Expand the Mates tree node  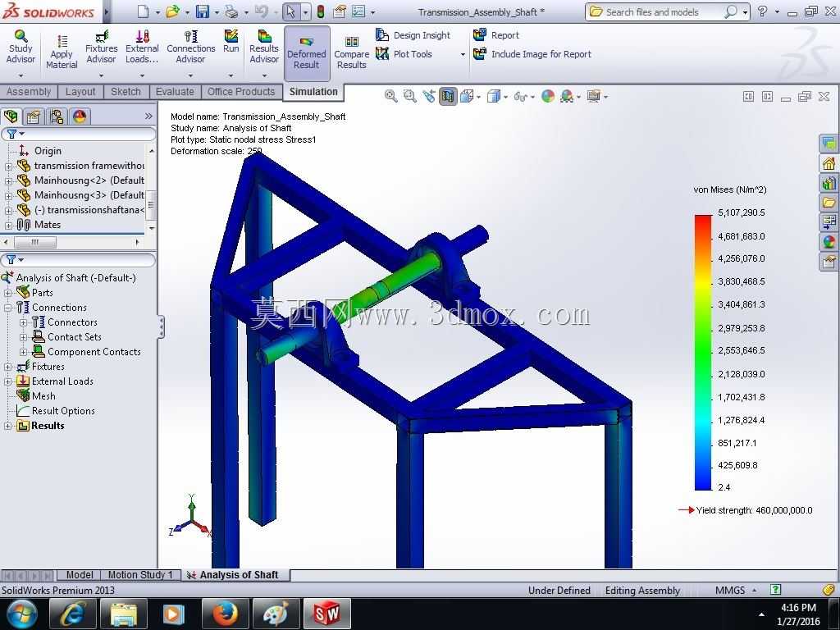(x=8, y=226)
